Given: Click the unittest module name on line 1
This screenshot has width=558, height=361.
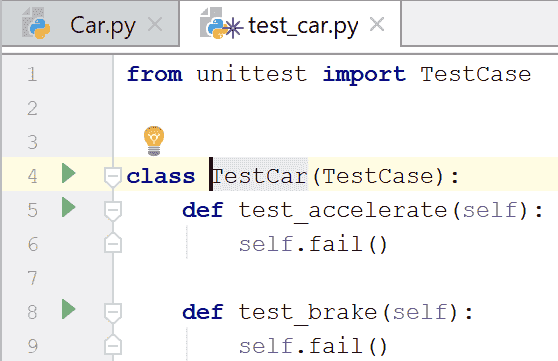Looking at the screenshot, I should click(x=252, y=74).
